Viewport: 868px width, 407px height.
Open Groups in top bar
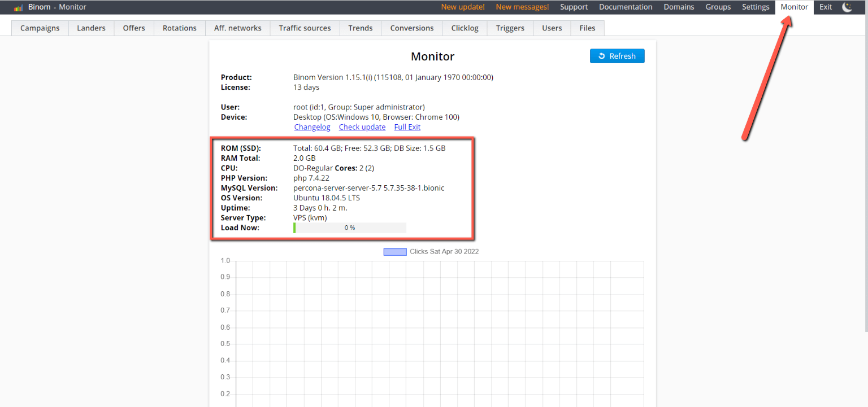(x=718, y=7)
